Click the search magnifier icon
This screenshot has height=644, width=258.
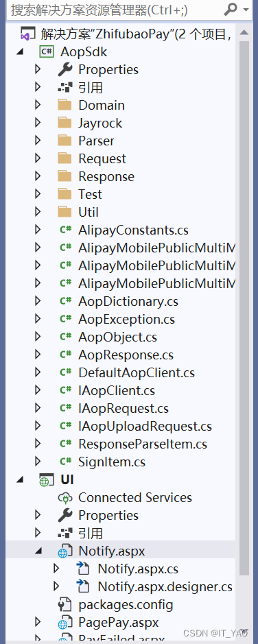[230, 10]
